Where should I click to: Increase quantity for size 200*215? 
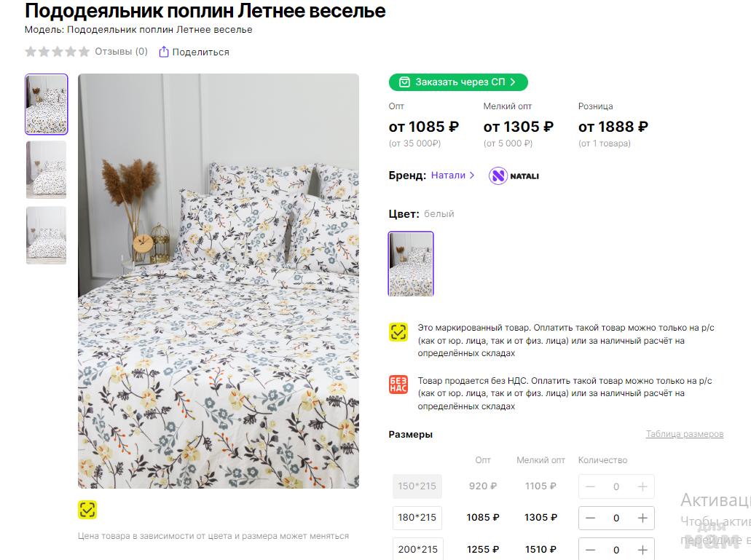point(642,550)
